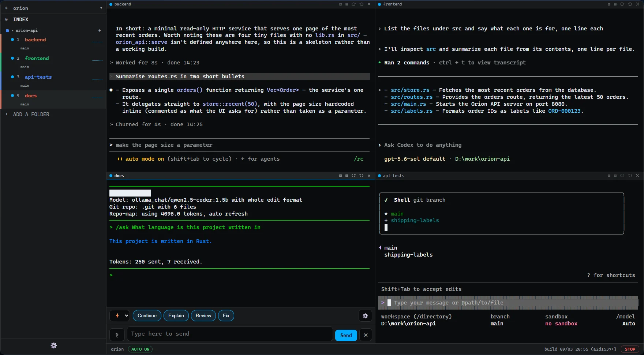Click the counter-clockwise restart icon in the frontend pane header
This screenshot has width=644, height=355.
click(630, 4)
